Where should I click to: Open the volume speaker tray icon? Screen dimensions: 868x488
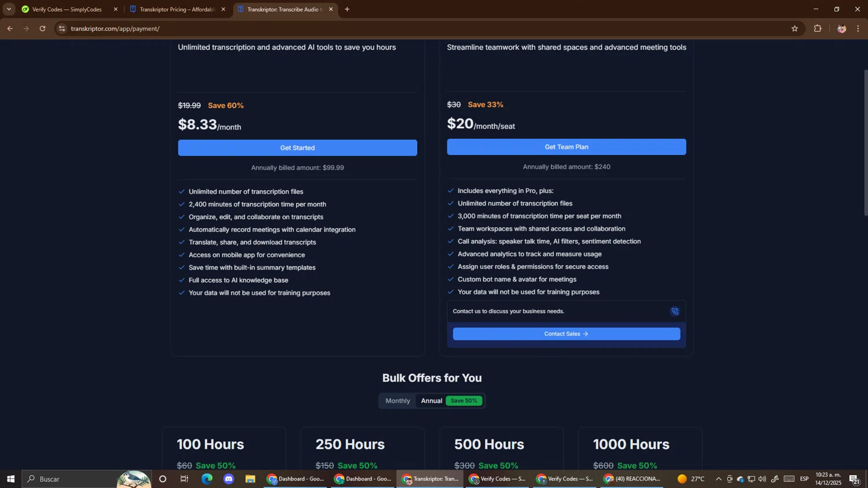[762, 479]
